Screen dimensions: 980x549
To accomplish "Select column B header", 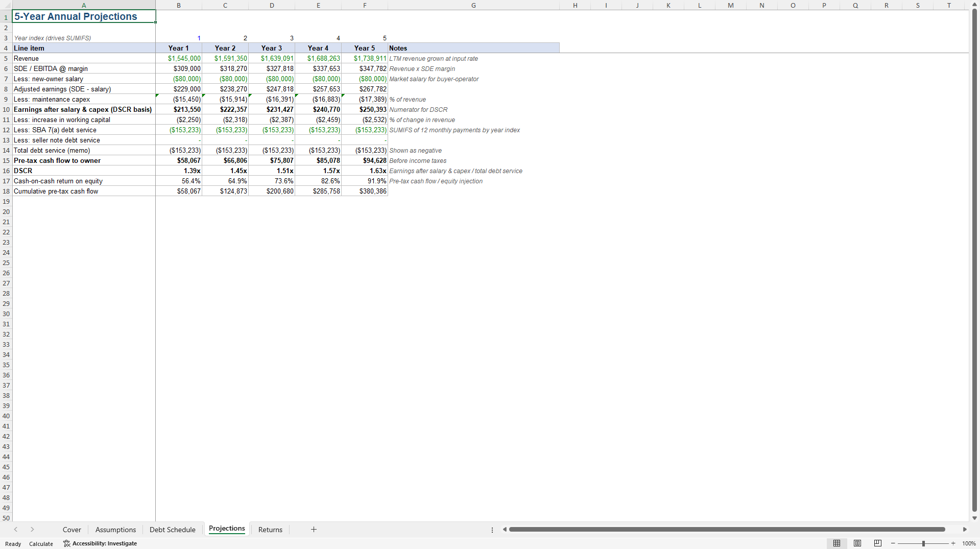I will pyautogui.click(x=179, y=5).
